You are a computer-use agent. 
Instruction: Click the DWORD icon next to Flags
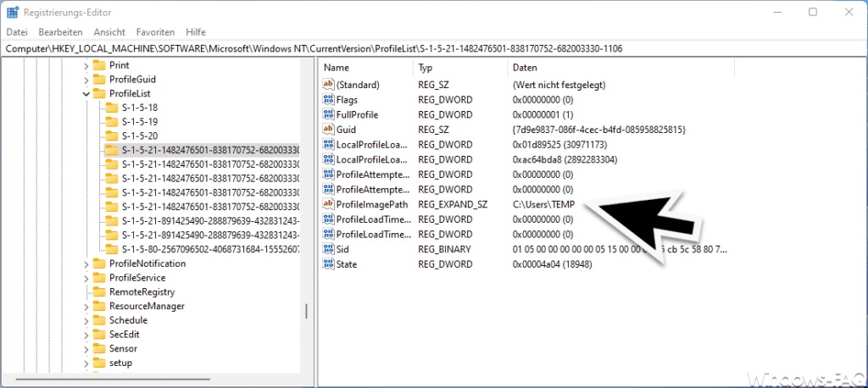click(328, 100)
